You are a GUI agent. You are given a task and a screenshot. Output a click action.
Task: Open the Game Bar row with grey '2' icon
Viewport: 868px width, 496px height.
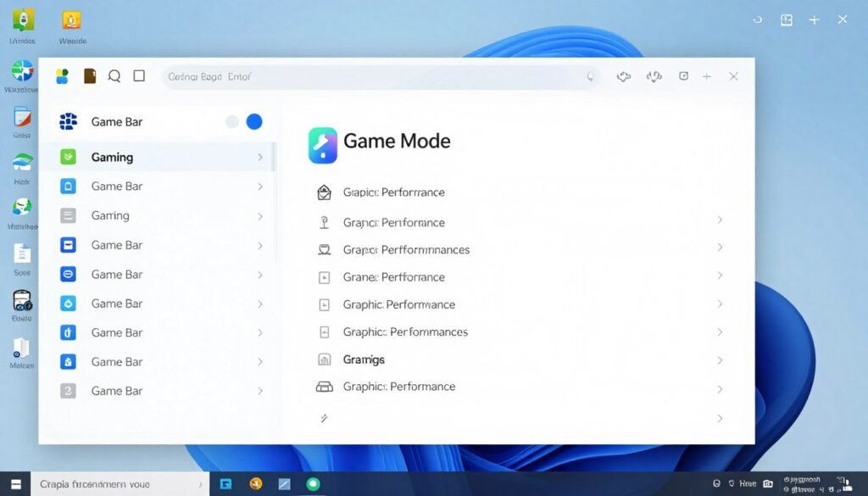click(x=157, y=391)
